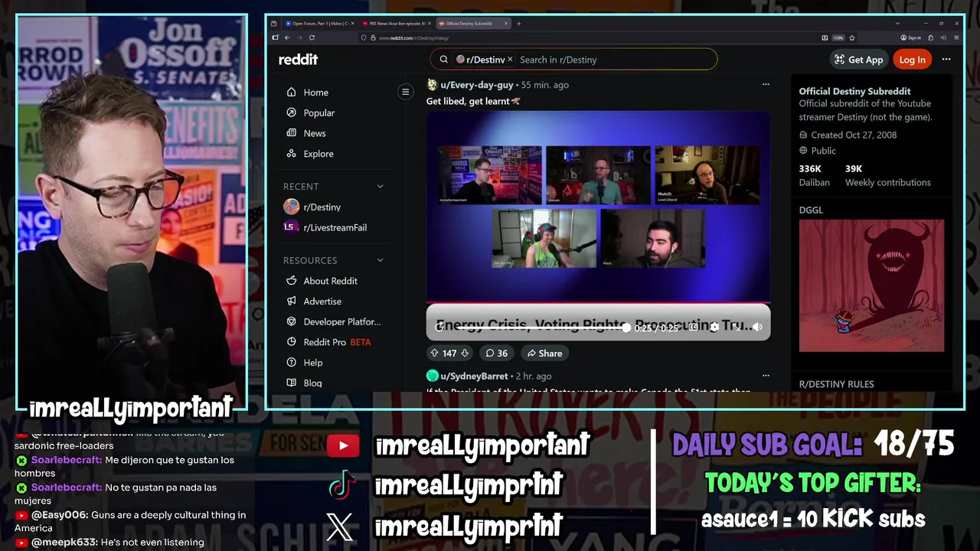Image resolution: width=980 pixels, height=551 pixels.
Task: Open r/Destiny from recent communities
Action: click(312, 207)
